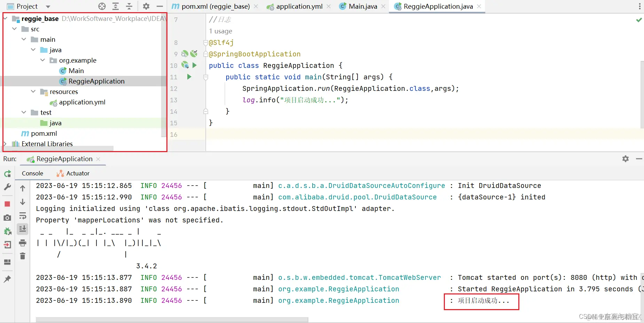Screen dimensions: 644x323
Task: Open Run panel settings gear
Action: pyautogui.click(x=626, y=159)
